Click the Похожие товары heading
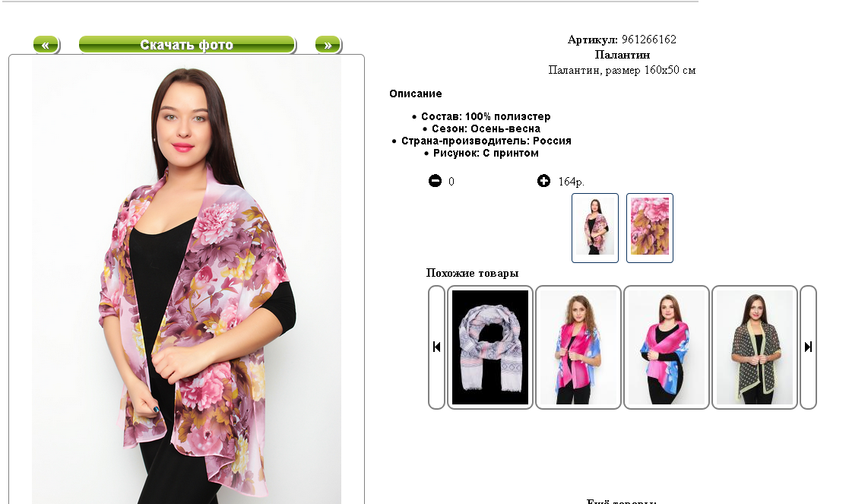Image resolution: width=849 pixels, height=504 pixels. pos(472,273)
